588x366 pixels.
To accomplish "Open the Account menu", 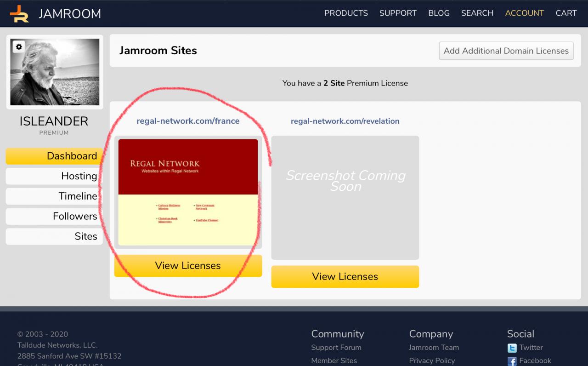I will tap(524, 13).
